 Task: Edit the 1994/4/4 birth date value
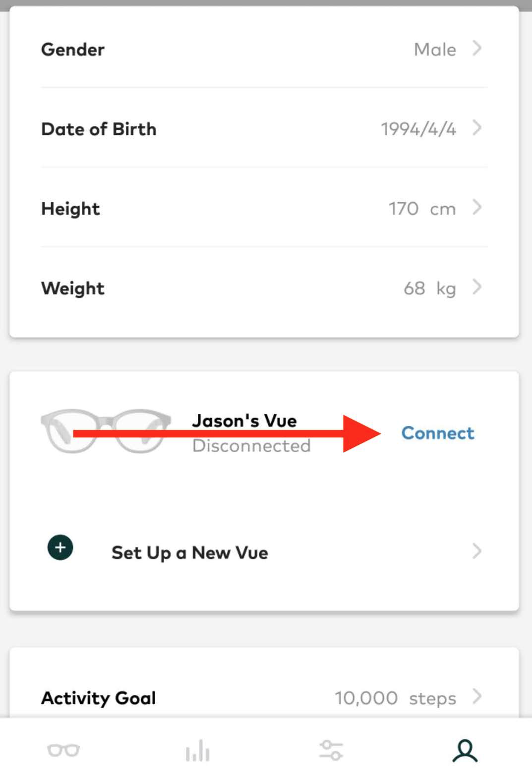click(418, 129)
